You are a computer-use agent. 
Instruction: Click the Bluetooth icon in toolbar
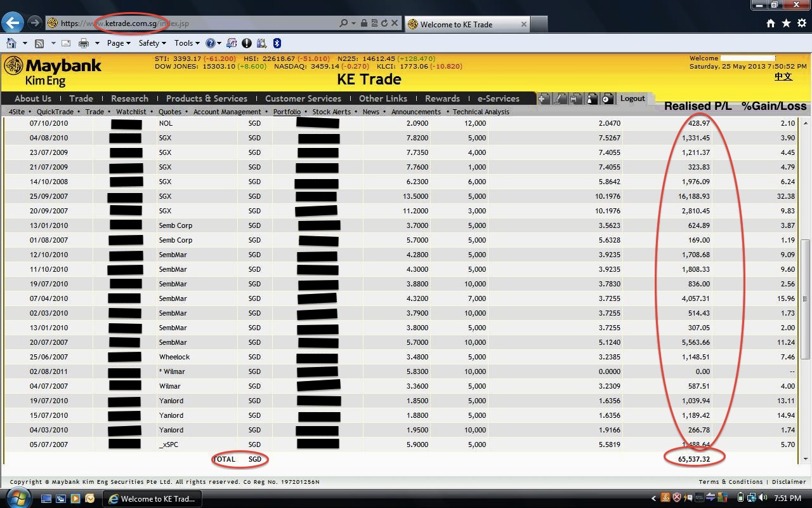(277, 43)
